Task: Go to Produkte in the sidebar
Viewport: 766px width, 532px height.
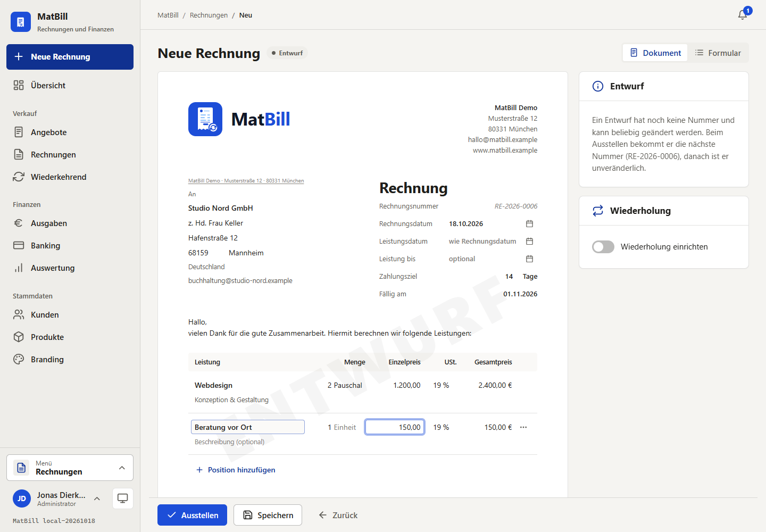Action: 70,337
